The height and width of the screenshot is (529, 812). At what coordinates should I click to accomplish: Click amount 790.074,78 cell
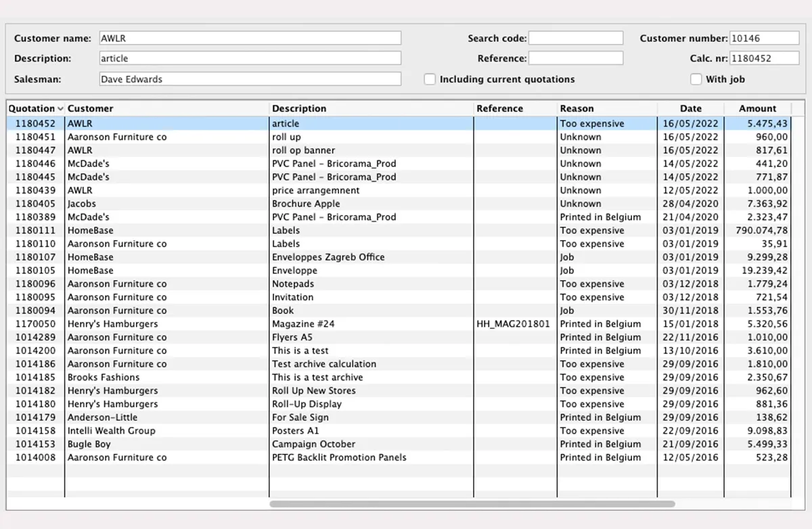tap(757, 231)
